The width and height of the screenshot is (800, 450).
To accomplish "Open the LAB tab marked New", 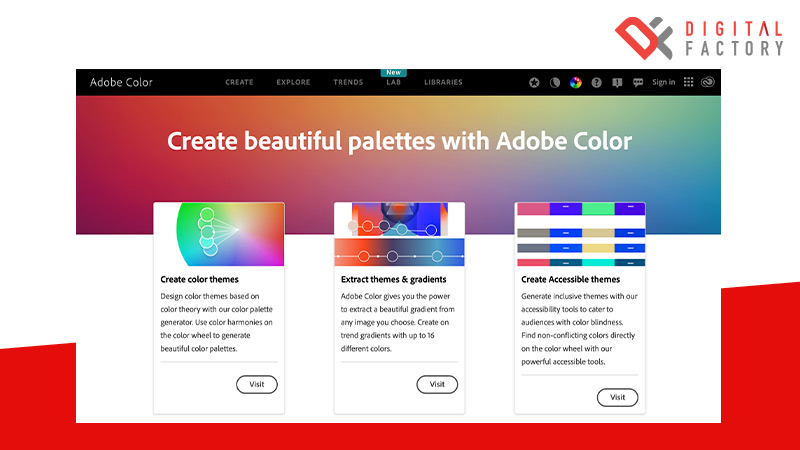I will tap(393, 82).
